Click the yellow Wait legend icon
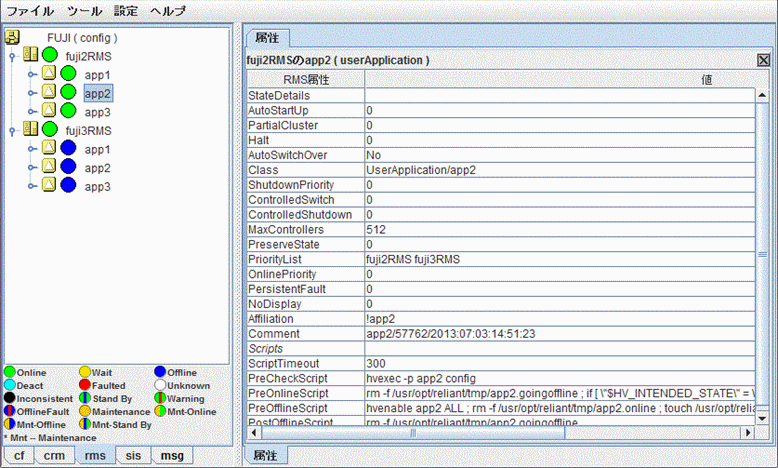 85,372
